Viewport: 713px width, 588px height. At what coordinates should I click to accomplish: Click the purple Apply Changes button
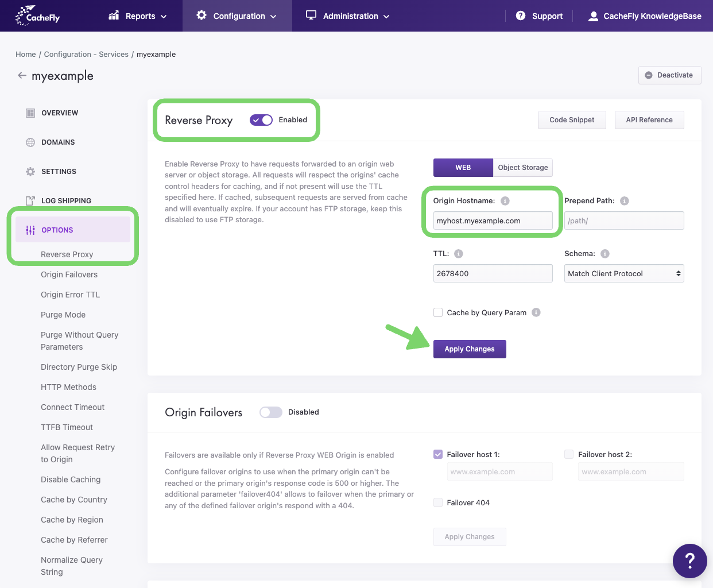[469, 349]
